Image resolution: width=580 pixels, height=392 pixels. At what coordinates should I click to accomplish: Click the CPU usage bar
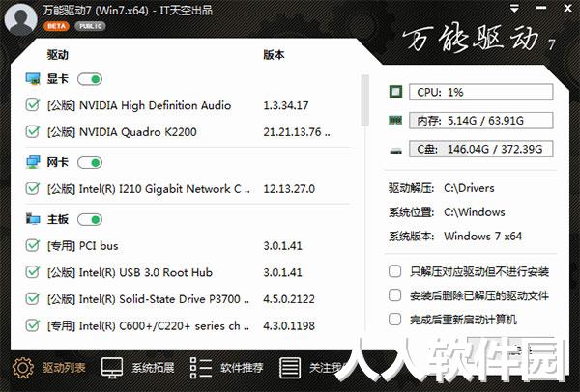pyautogui.click(x=480, y=92)
